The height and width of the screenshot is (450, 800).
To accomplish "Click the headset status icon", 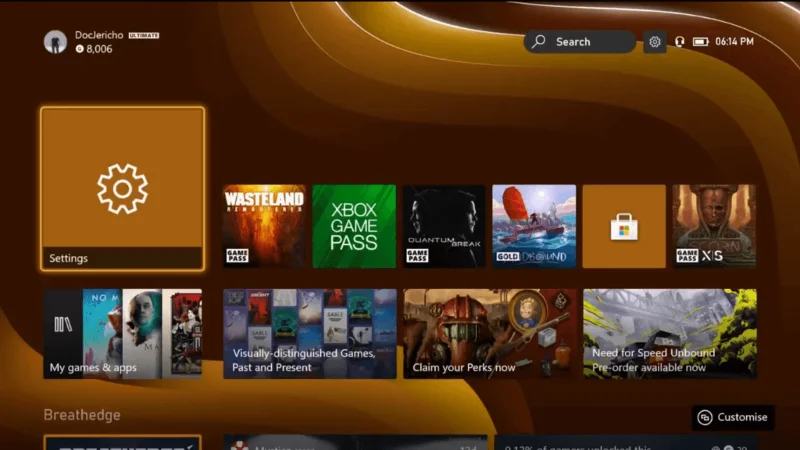I will click(x=680, y=42).
